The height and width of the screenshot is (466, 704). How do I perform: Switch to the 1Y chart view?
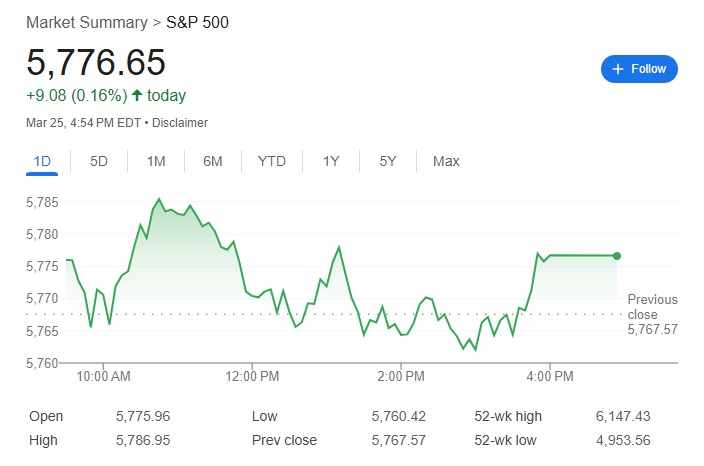[x=331, y=161]
